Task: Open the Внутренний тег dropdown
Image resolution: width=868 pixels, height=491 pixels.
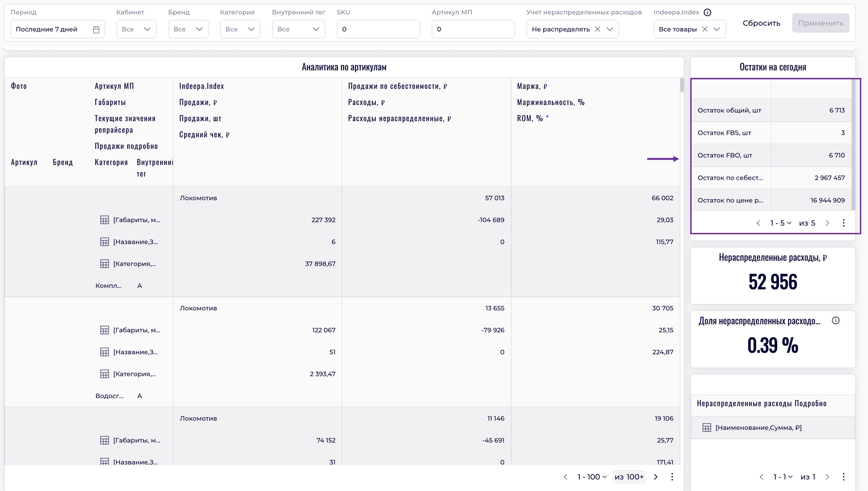Action: pos(298,29)
